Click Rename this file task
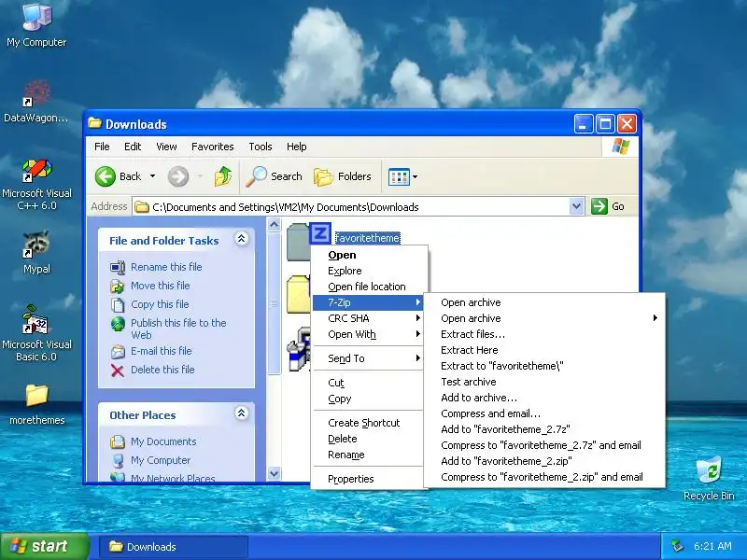Screen dimensions: 747x560 coord(166,267)
